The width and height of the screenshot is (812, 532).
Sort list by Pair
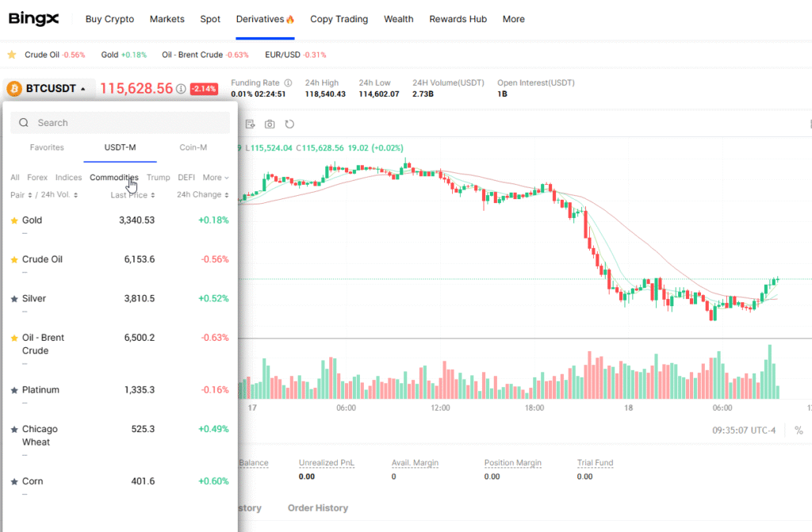click(x=21, y=195)
